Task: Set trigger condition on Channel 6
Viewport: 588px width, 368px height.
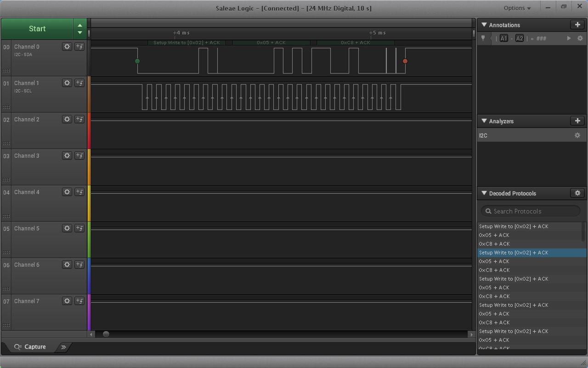Action: 79,264
